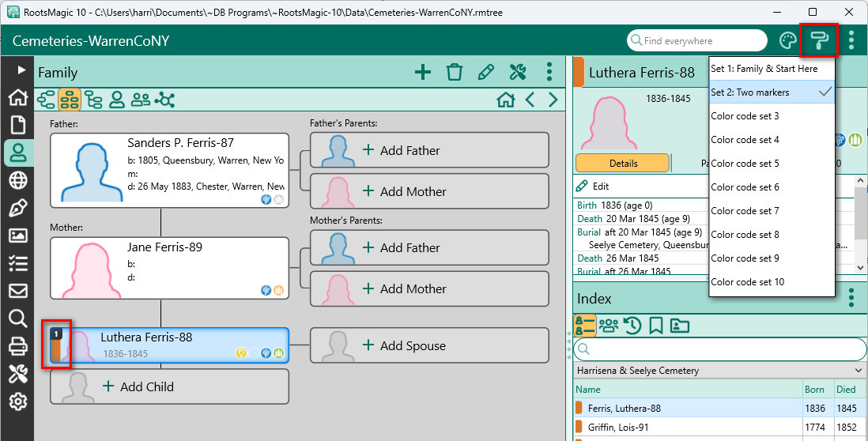Screen dimensions: 868x441
Task: Choose Color code set 10
Action: tap(772, 281)
